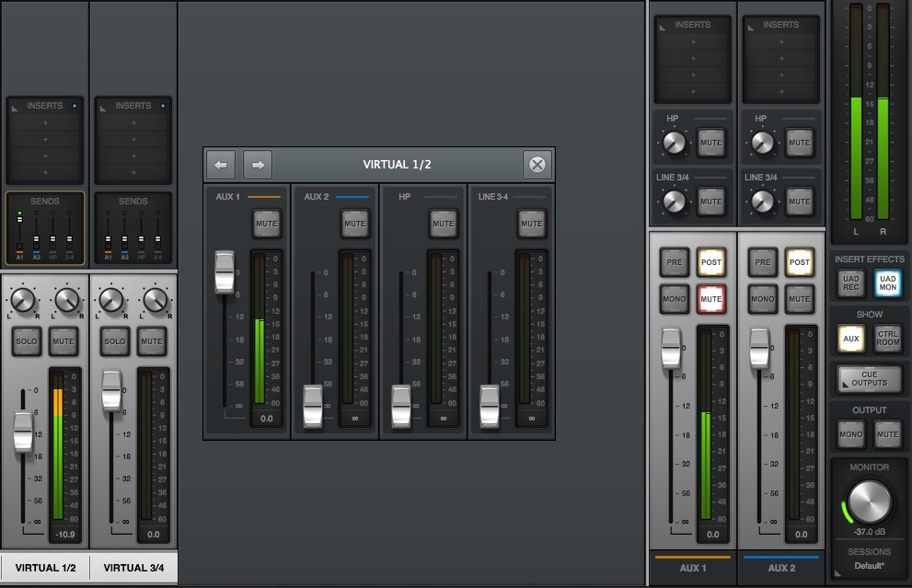Click the right arrow in the VIRTUAL 1/2 popup
This screenshot has width=912, height=588.
click(x=258, y=165)
